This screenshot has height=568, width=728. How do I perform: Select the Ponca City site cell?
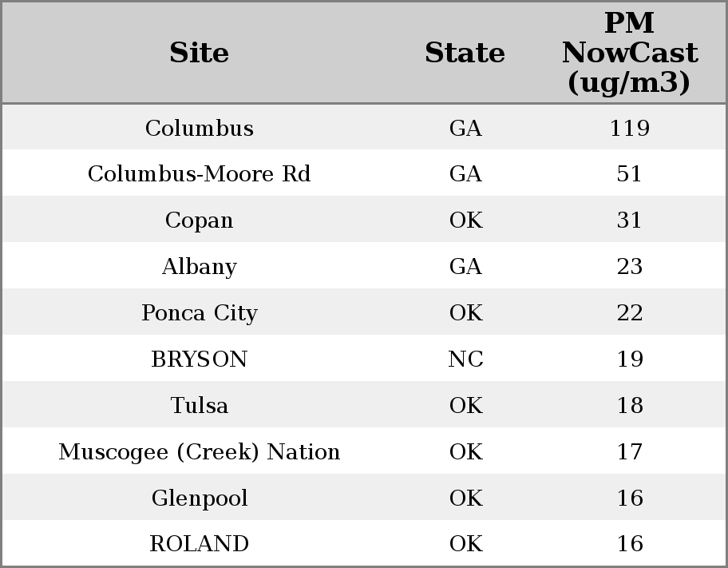click(200, 313)
